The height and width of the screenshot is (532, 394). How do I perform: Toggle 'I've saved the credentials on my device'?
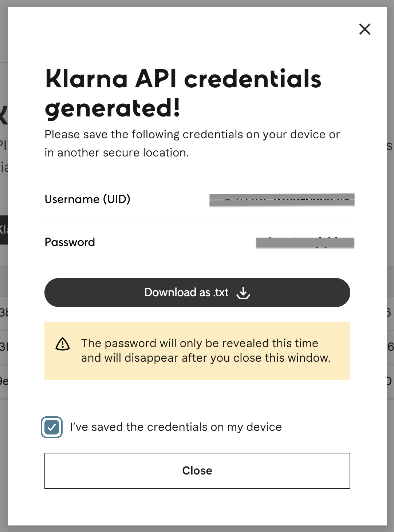pyautogui.click(x=51, y=426)
